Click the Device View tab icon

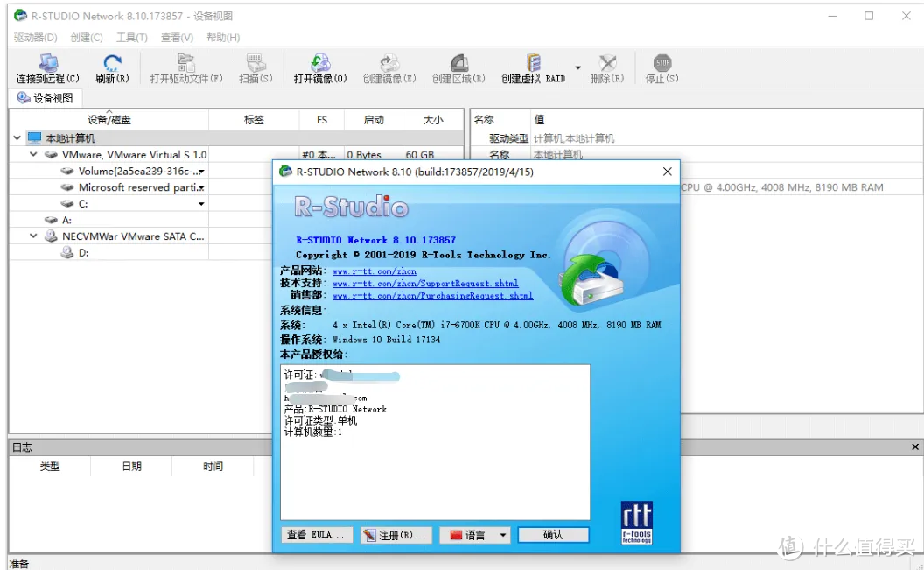(x=23, y=98)
